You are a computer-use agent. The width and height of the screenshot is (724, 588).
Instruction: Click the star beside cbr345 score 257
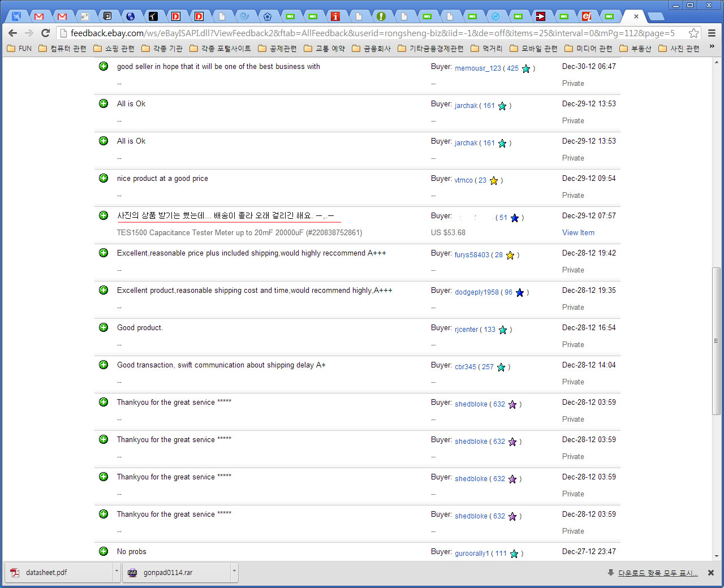click(501, 367)
